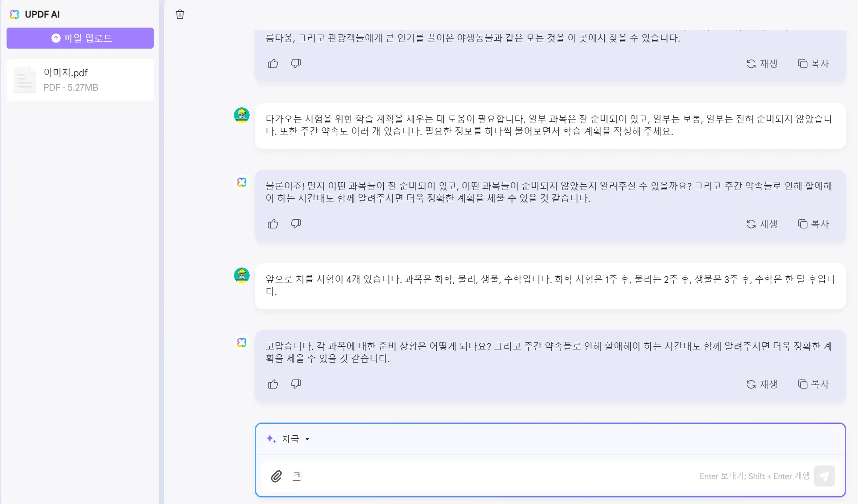Screen dimensions: 858x504
Task: Copy (복사) the top response about 야생동물
Action: [x=813, y=64]
